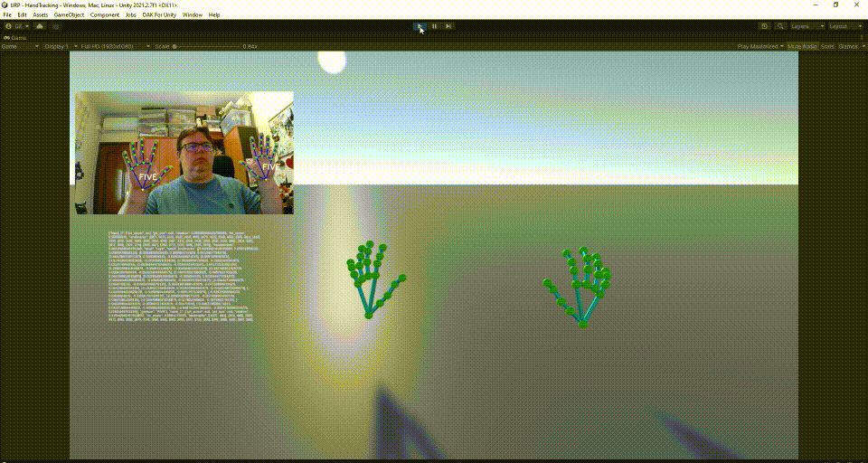Click the Pause button in the toolbar
Screen dimensions: 868x463
[x=435, y=26]
